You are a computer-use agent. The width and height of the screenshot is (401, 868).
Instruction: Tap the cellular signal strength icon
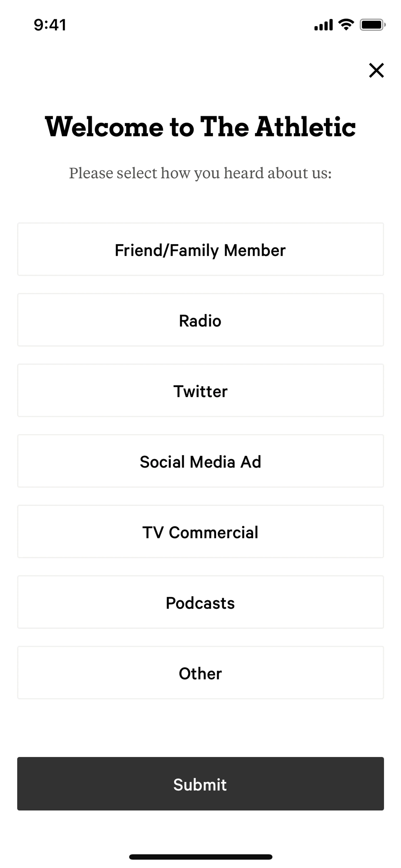(323, 25)
